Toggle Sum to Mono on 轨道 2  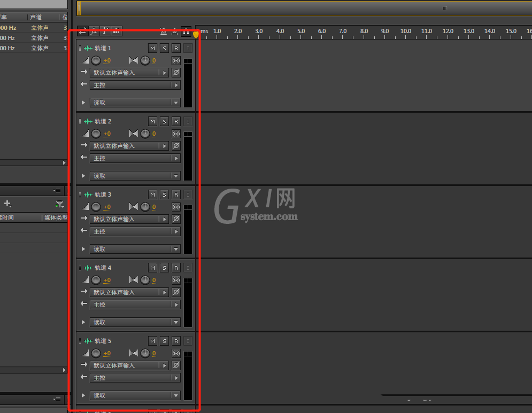176,134
